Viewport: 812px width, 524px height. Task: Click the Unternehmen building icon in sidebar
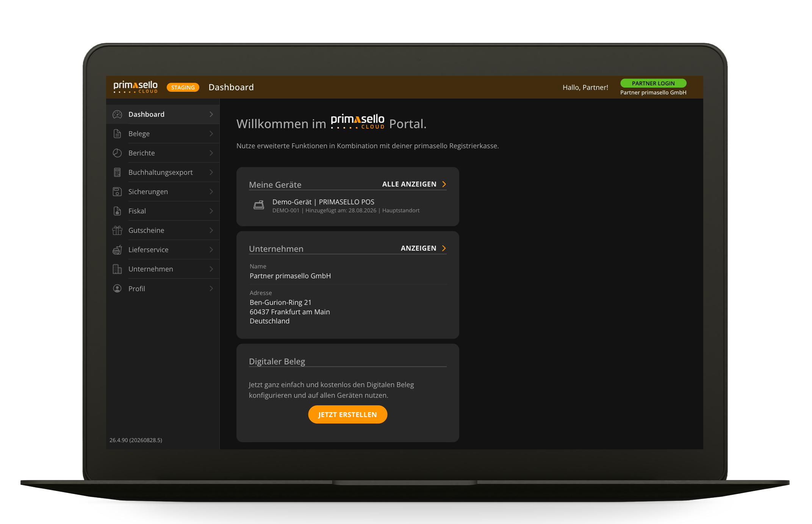pos(117,269)
